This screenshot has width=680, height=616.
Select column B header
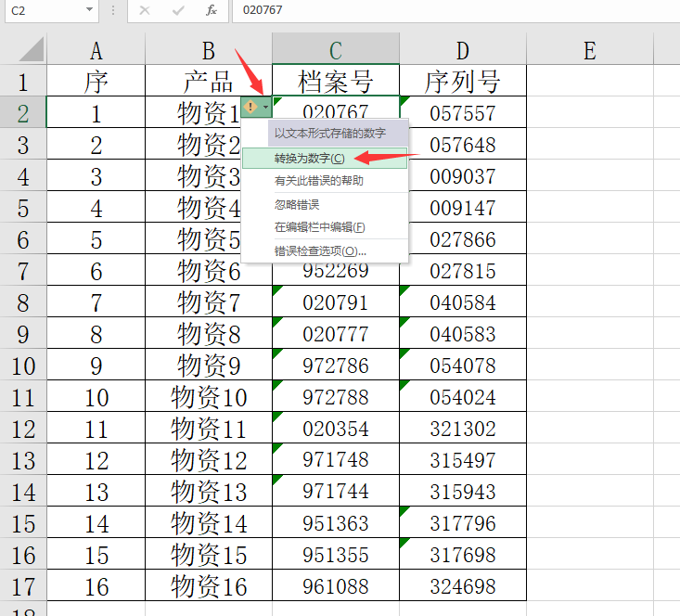click(209, 50)
